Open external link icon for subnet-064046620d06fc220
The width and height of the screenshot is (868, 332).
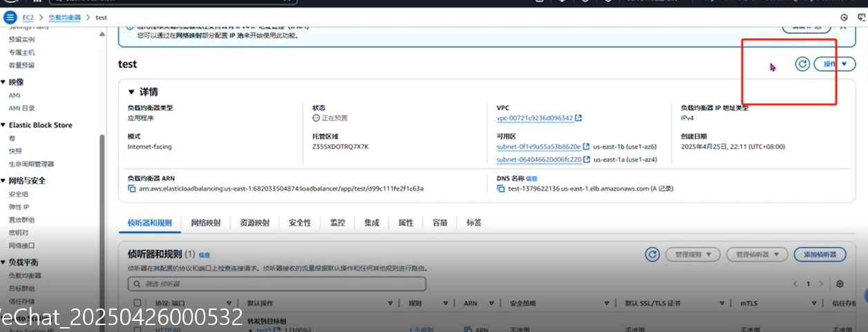pyautogui.click(x=586, y=160)
